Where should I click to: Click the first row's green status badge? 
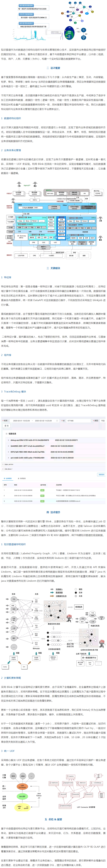(x=42, y=490)
